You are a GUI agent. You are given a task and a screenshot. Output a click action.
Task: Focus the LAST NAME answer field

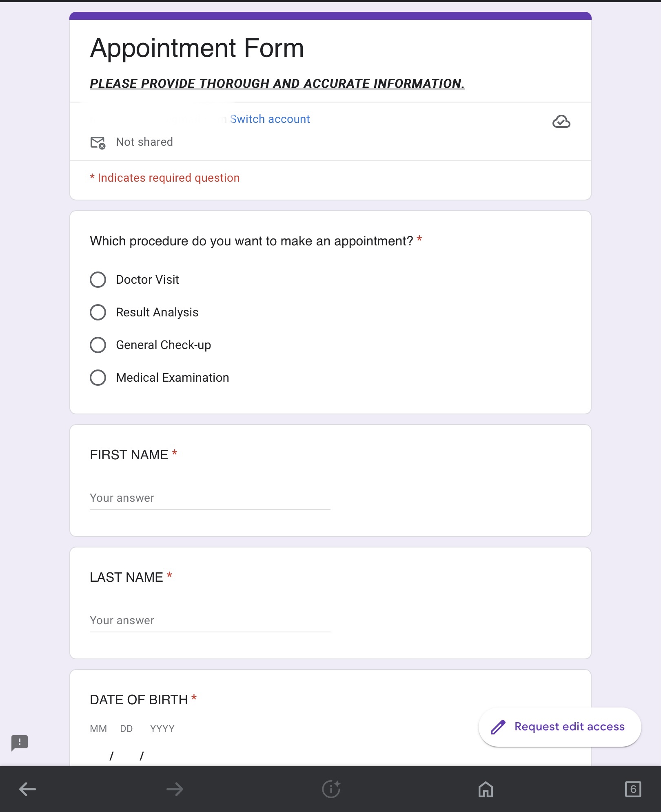point(210,621)
